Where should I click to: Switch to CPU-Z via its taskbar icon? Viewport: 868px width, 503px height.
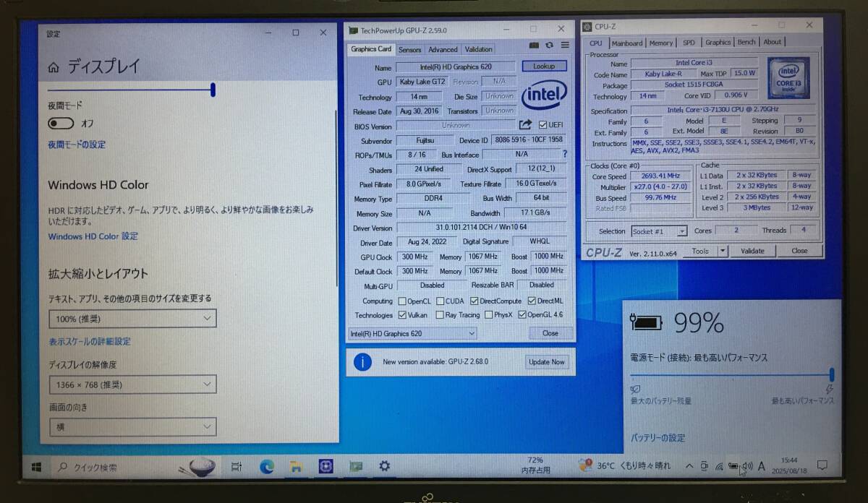tap(325, 467)
